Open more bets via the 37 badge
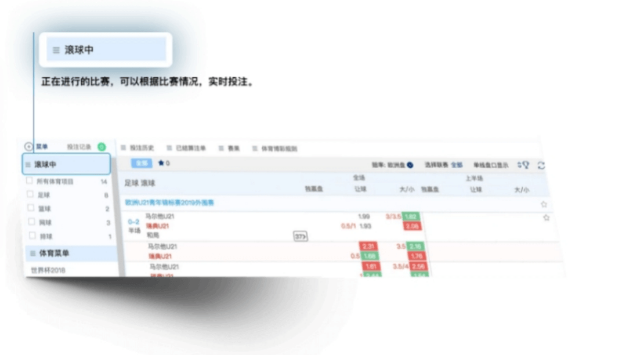The image size is (644, 355). 300,236
